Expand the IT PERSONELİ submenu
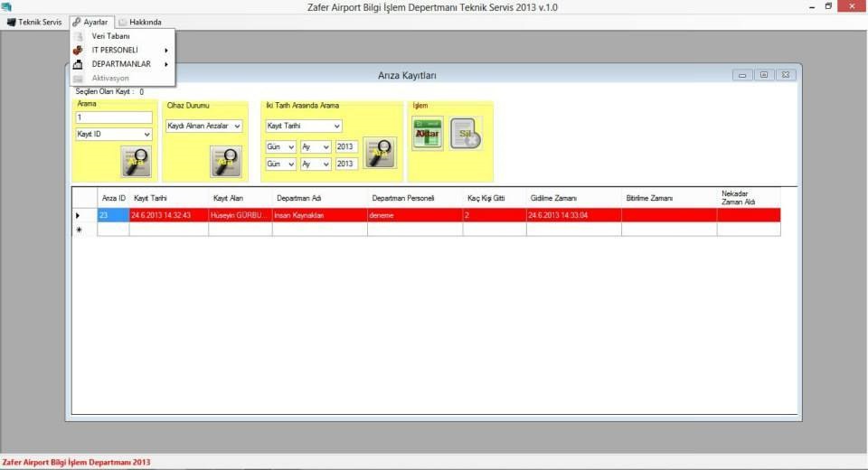Viewport: 868px width, 470px height. (122, 50)
